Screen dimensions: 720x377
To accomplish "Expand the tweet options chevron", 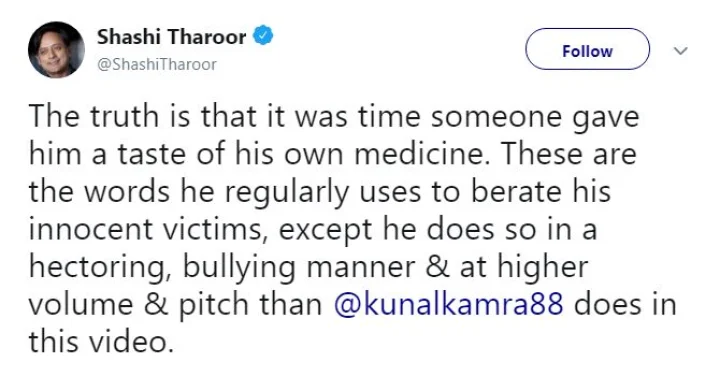I will pyautogui.click(x=681, y=51).
